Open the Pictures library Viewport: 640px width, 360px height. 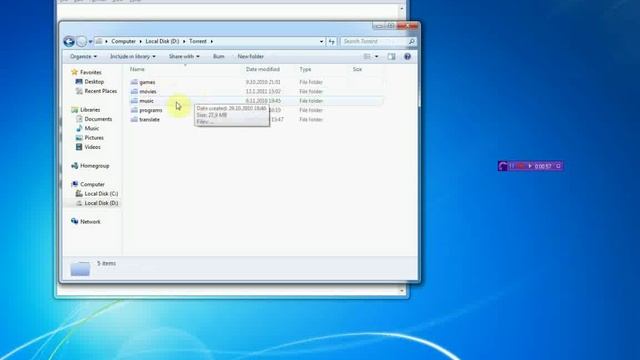coord(94,138)
